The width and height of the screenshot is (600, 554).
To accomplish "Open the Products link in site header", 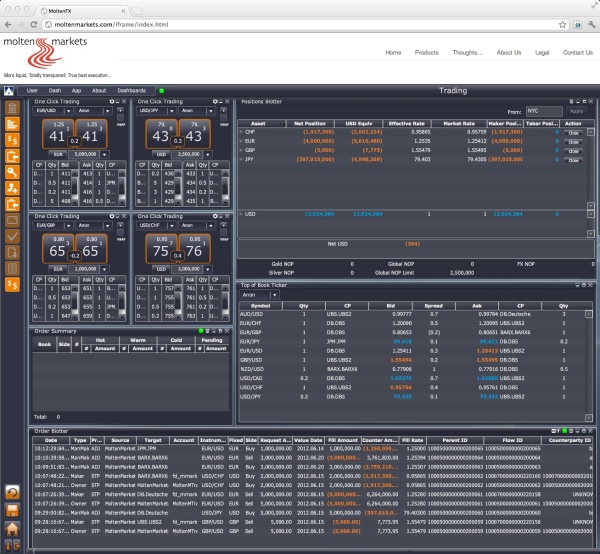I will [427, 52].
